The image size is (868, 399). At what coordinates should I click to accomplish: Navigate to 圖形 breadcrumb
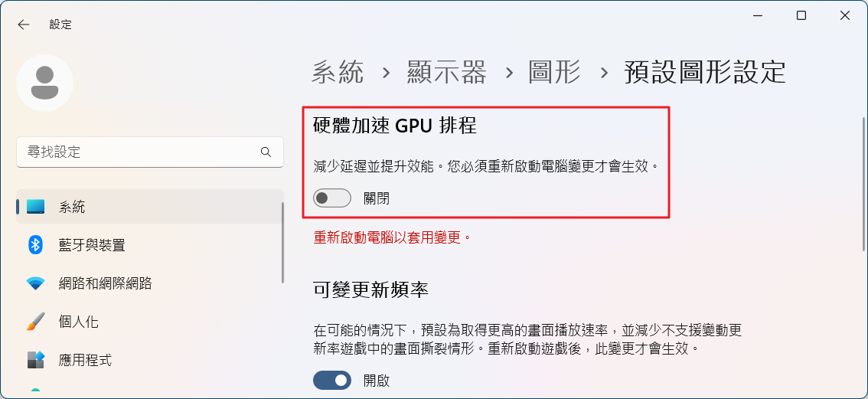[554, 73]
